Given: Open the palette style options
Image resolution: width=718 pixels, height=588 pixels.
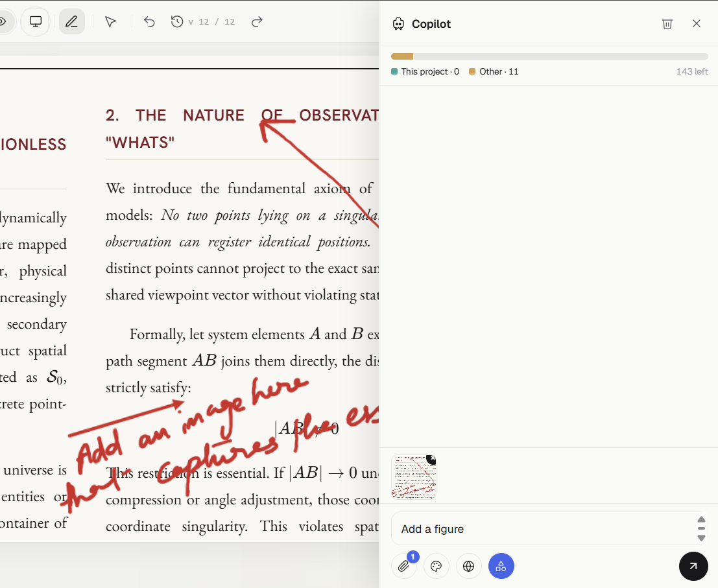Looking at the screenshot, I should 437,566.
